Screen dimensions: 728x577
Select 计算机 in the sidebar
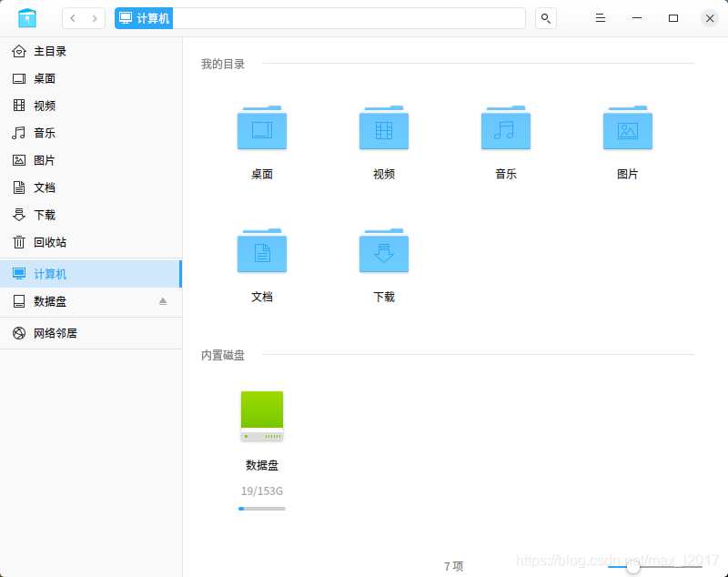pos(91,274)
